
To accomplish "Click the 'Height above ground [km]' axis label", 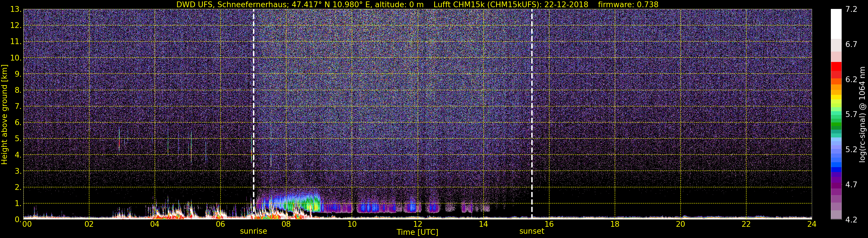I will click(4, 114).
